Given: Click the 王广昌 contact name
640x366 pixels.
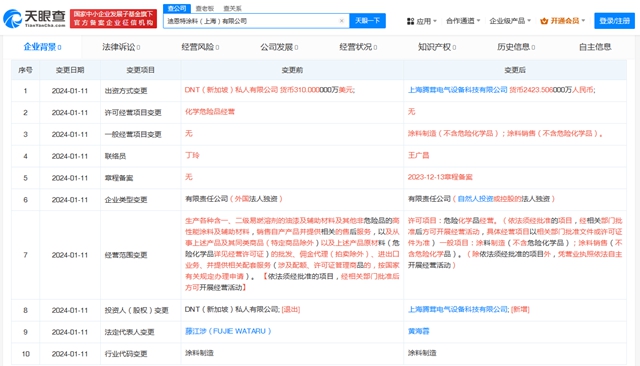Looking at the screenshot, I should tap(418, 155).
